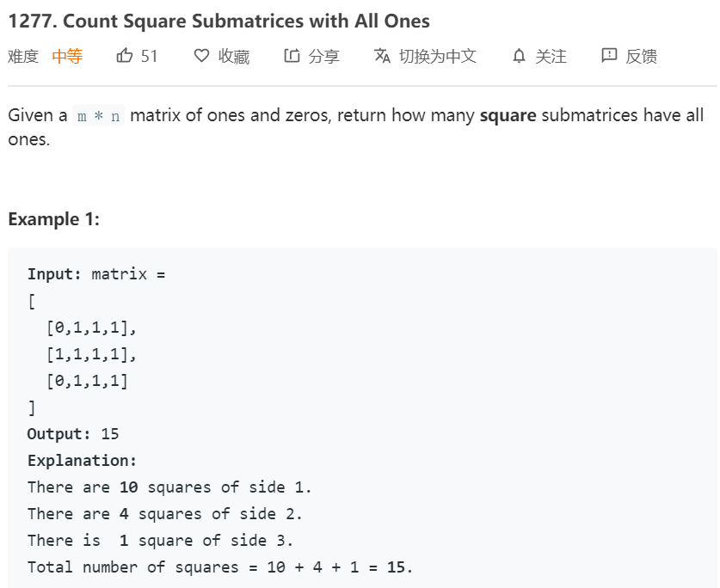Click the share icon
The height and width of the screenshot is (588, 720).
[292, 56]
